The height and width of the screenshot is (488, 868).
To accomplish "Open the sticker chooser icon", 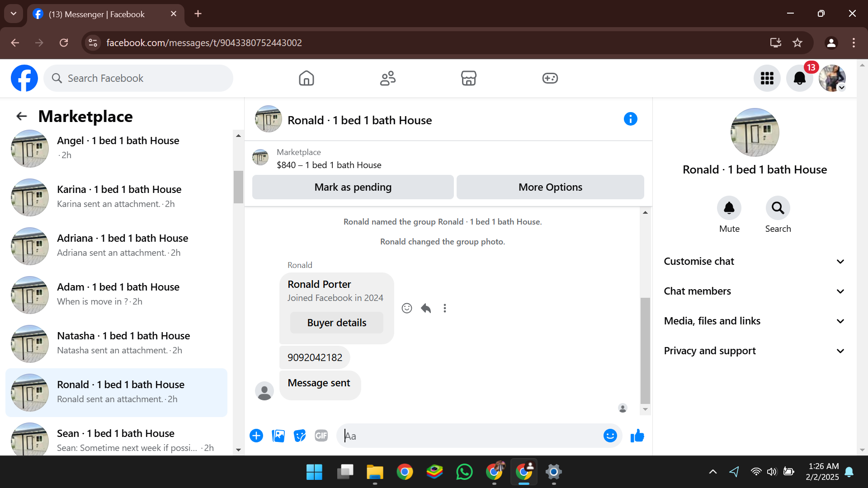I will (x=300, y=436).
